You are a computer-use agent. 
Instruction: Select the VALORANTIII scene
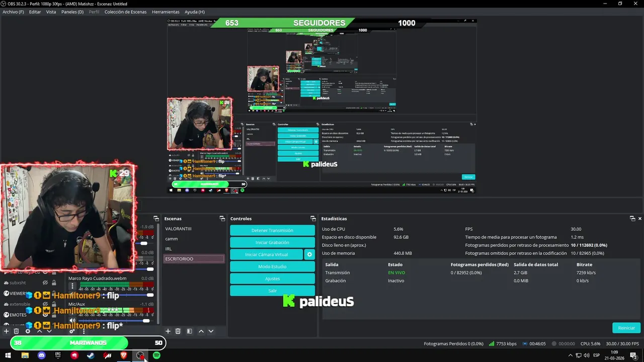[194, 228]
